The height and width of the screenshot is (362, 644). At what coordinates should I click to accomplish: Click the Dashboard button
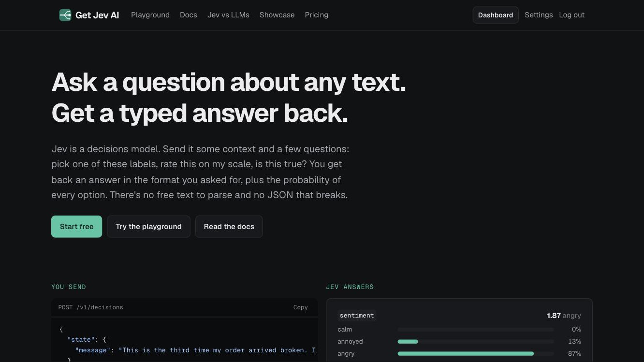tap(496, 15)
